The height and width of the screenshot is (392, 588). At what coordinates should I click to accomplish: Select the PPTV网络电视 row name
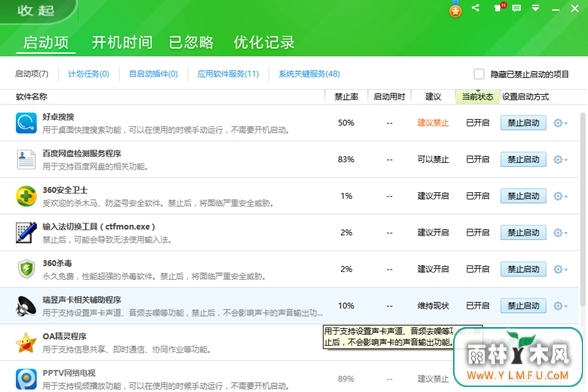click(x=69, y=373)
